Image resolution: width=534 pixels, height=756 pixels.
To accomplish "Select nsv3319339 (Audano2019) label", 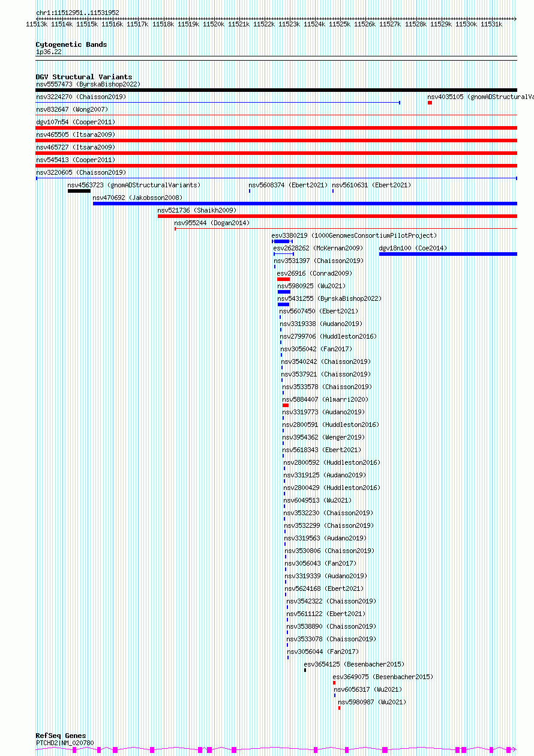I will 326,576.
